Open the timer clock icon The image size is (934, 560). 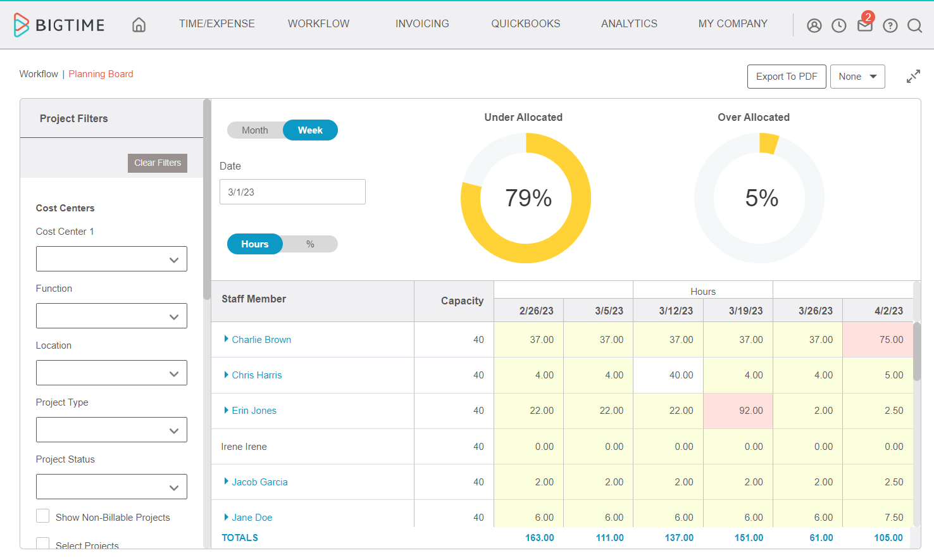pos(838,25)
